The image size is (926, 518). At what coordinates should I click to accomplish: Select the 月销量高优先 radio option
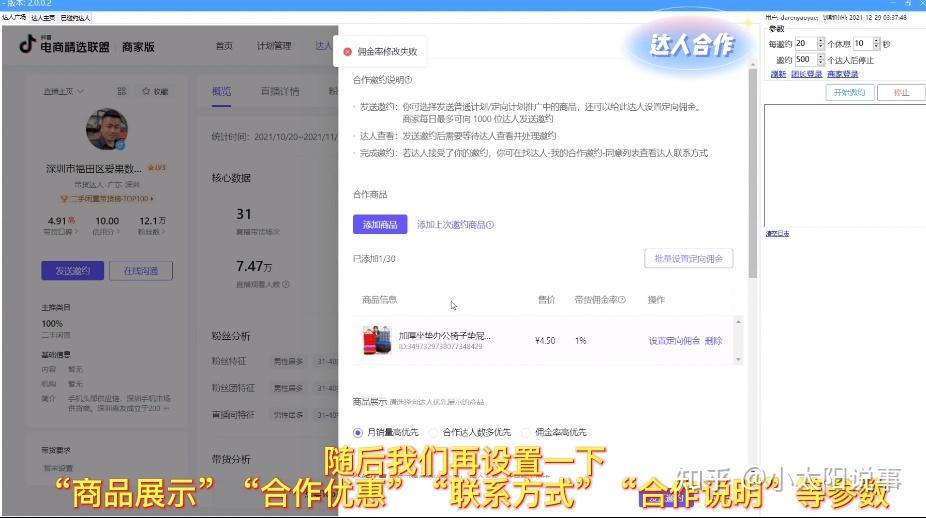[357, 432]
